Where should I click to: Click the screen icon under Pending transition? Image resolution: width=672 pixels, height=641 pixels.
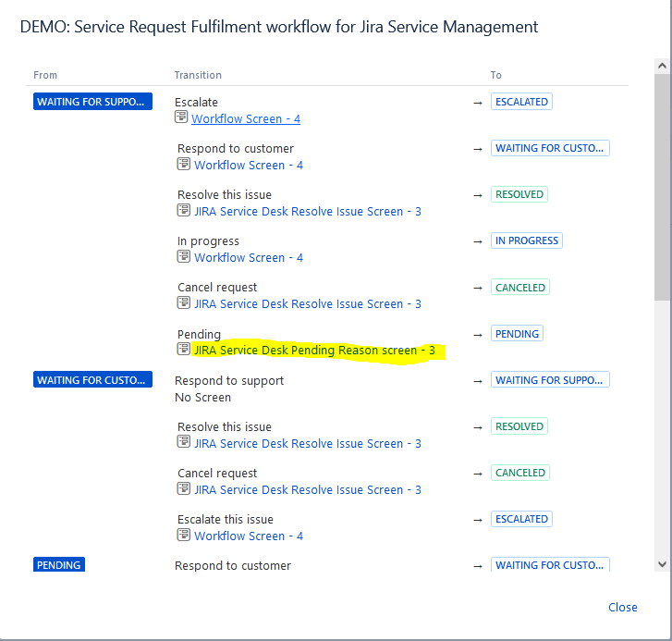(x=184, y=349)
